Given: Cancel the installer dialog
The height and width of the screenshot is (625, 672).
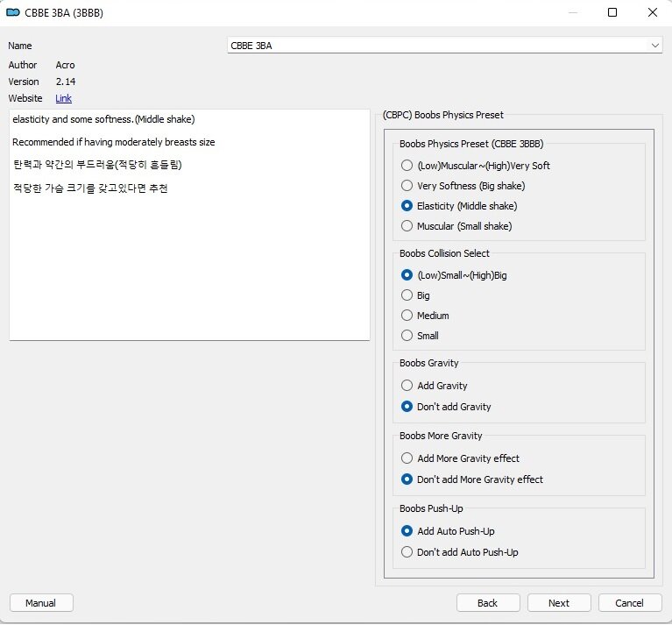Looking at the screenshot, I should pyautogui.click(x=630, y=603).
